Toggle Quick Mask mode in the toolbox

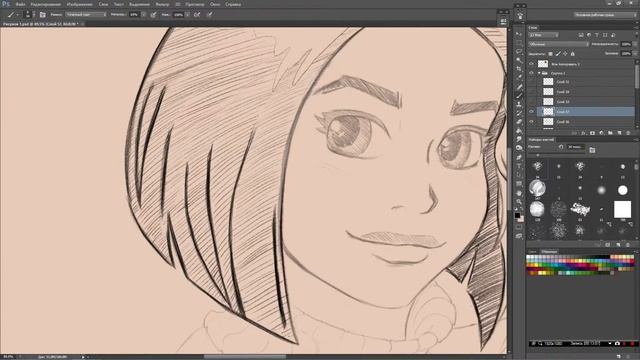[x=519, y=227]
